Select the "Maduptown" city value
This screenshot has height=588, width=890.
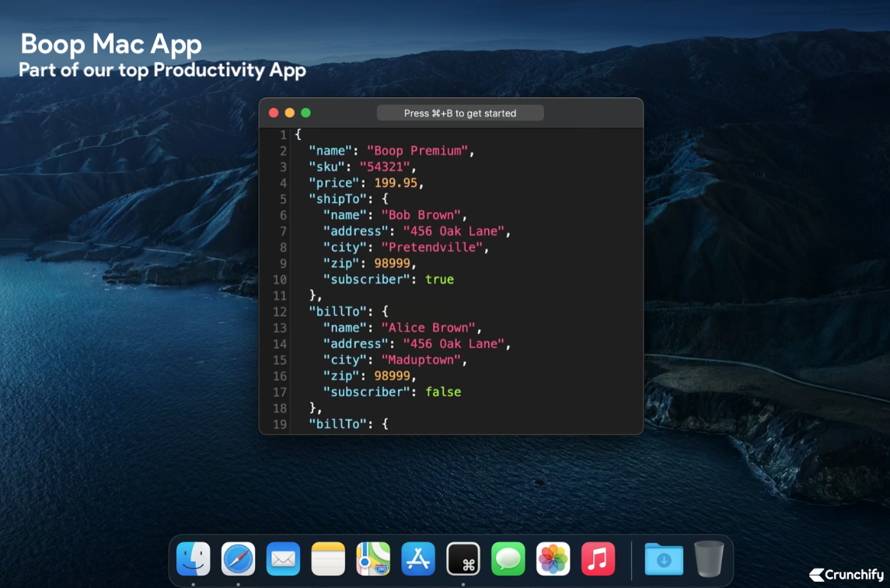click(x=421, y=360)
